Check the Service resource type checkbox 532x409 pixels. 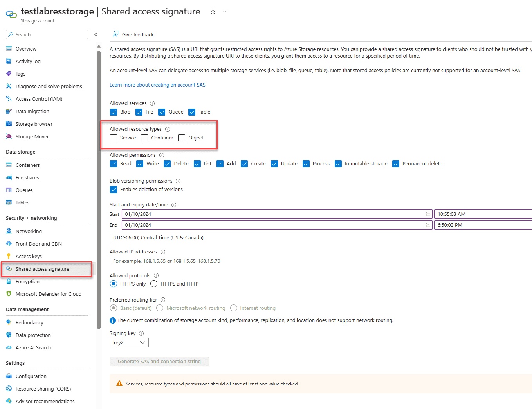[x=114, y=138]
